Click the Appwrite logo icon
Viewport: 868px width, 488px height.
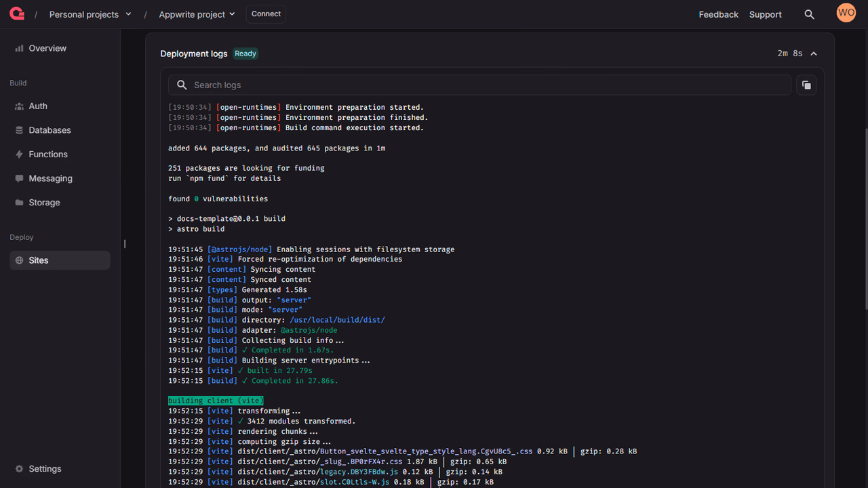(x=17, y=14)
